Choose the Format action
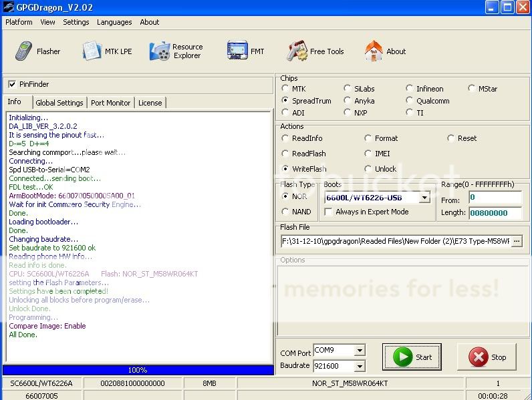This screenshot has width=532, height=400. pos(368,138)
